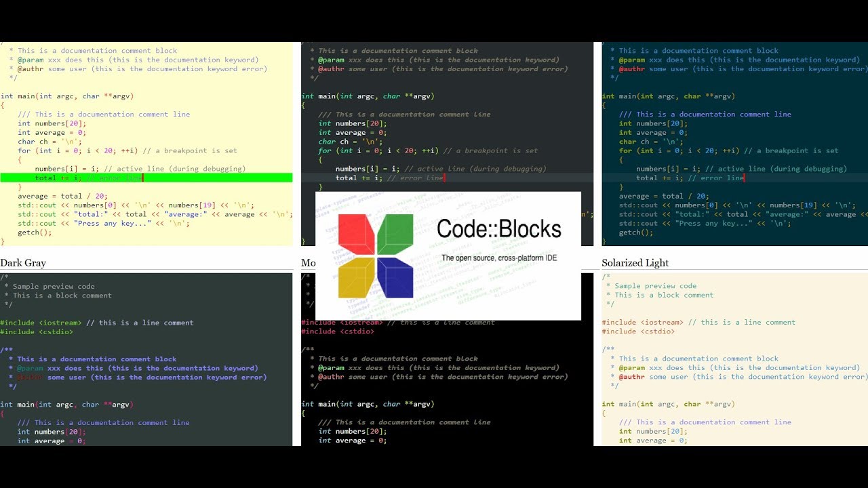Click "char ch" line in top-middle dark preview
Screen dimensions: 868x488
click(351, 142)
